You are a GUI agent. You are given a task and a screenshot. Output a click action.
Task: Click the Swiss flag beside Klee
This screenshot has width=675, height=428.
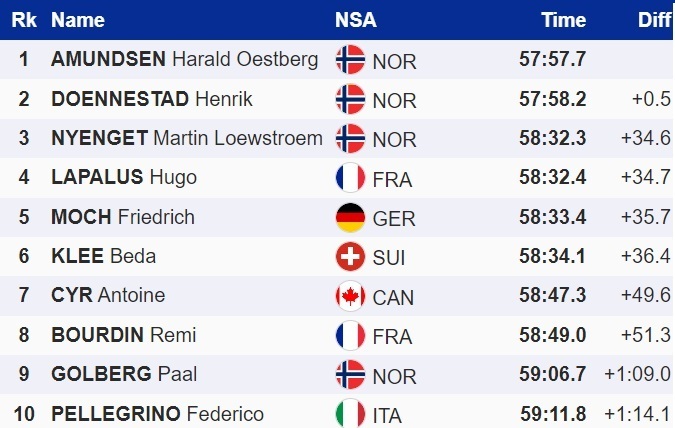(x=350, y=256)
